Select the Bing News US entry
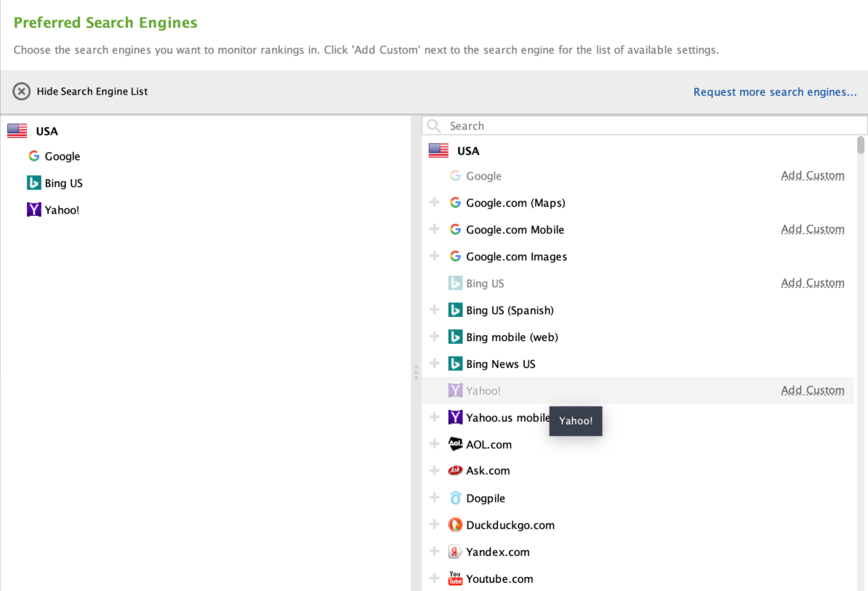Image resolution: width=868 pixels, height=591 pixels. [500, 364]
